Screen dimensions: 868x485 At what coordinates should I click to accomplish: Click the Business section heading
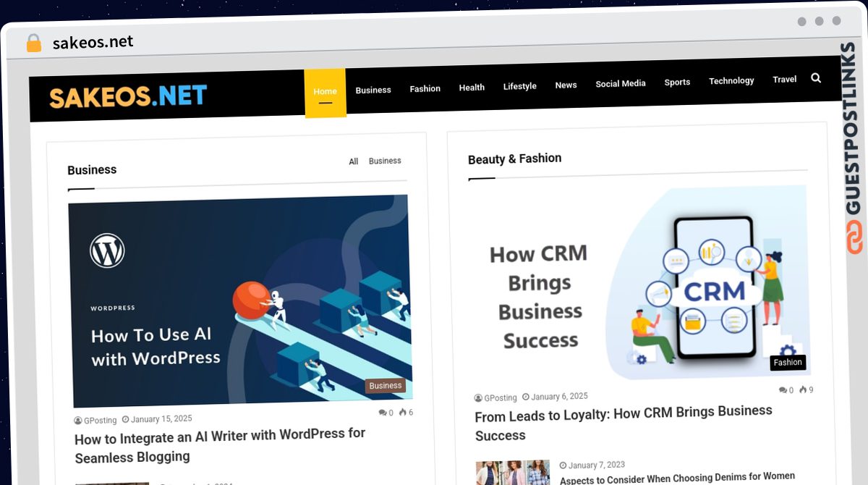(92, 170)
